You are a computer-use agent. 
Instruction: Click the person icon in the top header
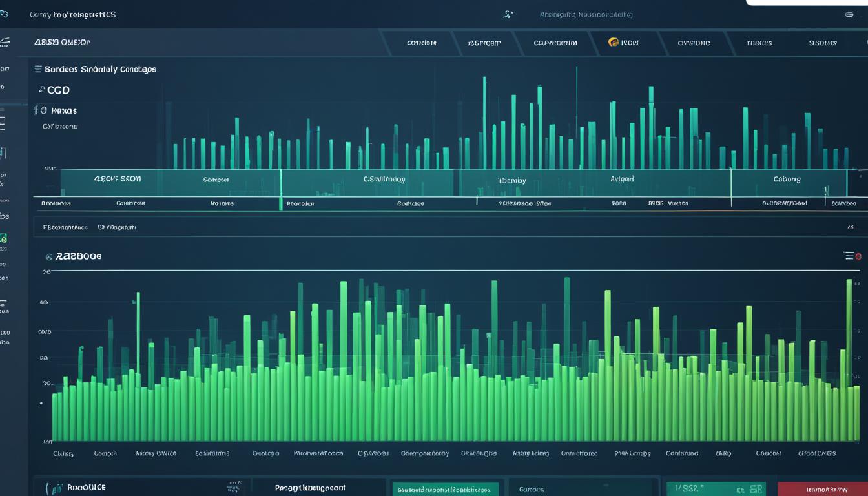508,14
